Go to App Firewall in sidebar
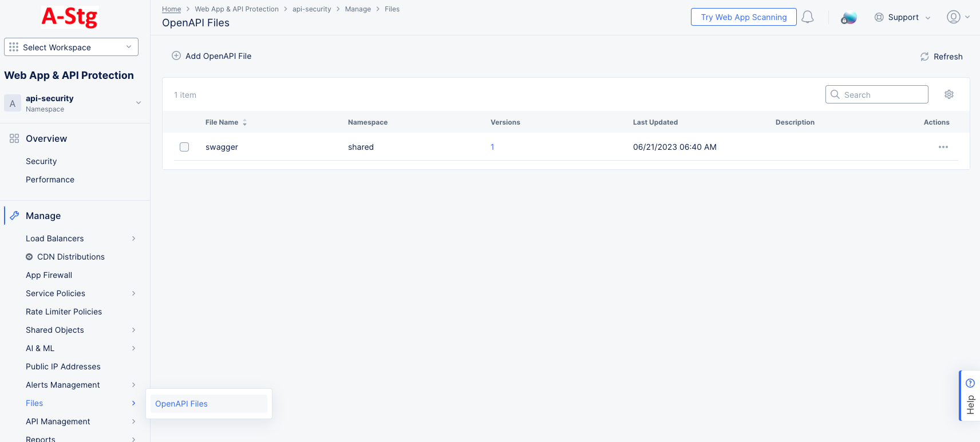 coord(49,275)
